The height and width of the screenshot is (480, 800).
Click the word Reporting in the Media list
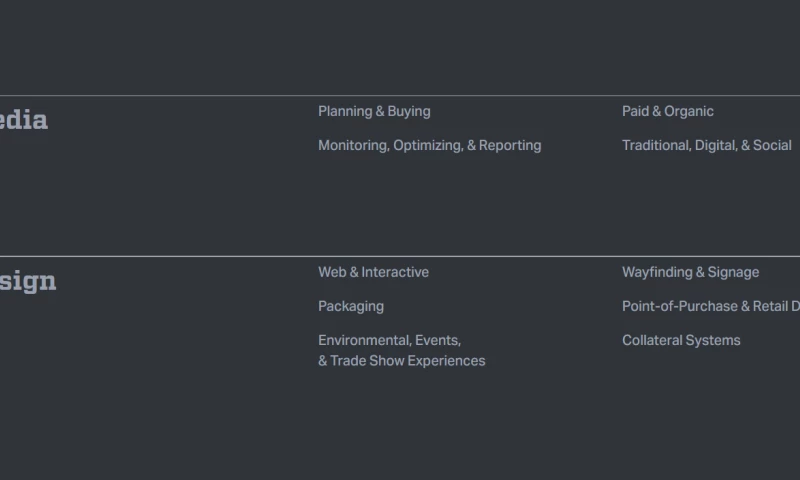coord(510,146)
